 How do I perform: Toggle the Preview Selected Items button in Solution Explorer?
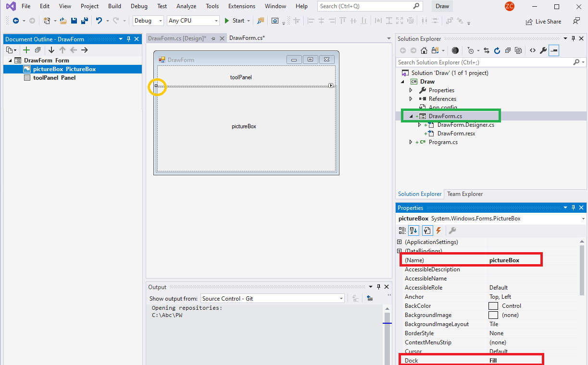(554, 50)
